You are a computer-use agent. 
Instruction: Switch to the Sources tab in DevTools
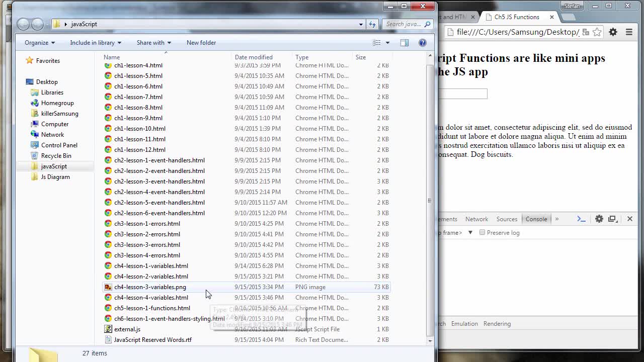(507, 219)
